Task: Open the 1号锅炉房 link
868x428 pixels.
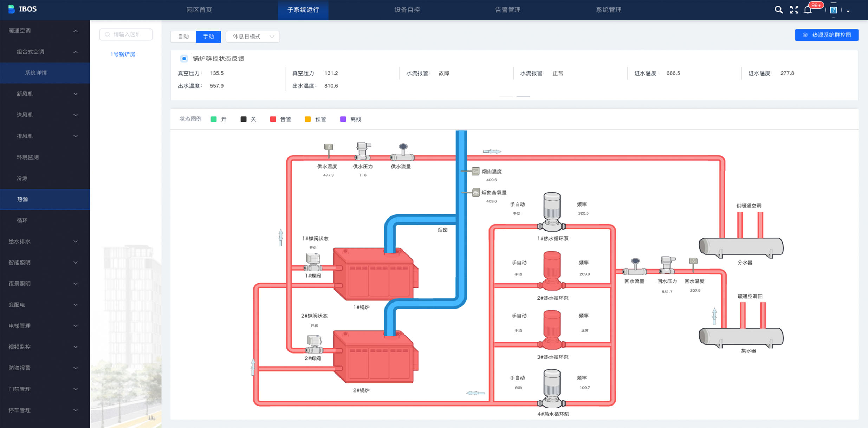Action: point(123,54)
